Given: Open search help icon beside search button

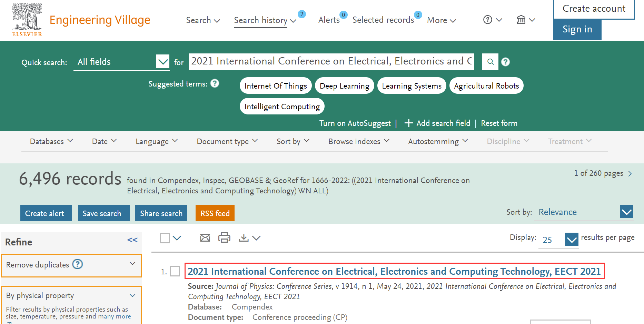Looking at the screenshot, I should 505,62.
